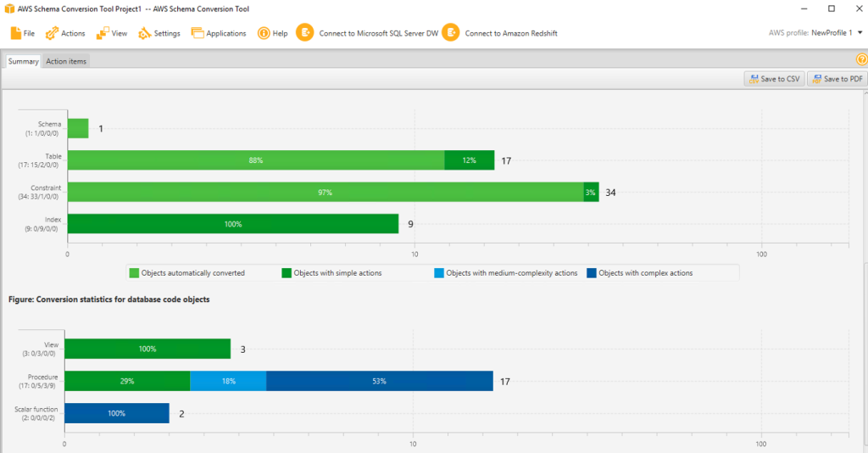Click the Help info icon
The image size is (868, 453).
coord(264,33)
